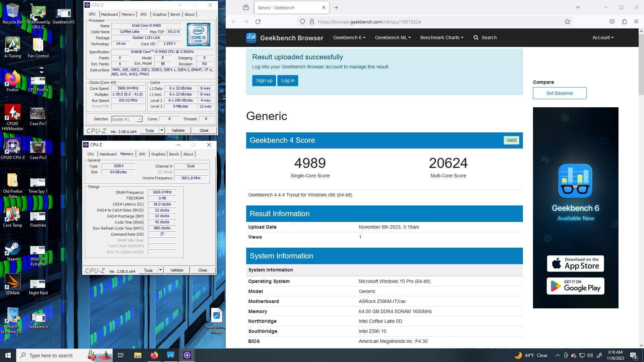Launch Core Temp from the desktop
Viewport: 644px width, 362px height.
pyautogui.click(x=12, y=217)
